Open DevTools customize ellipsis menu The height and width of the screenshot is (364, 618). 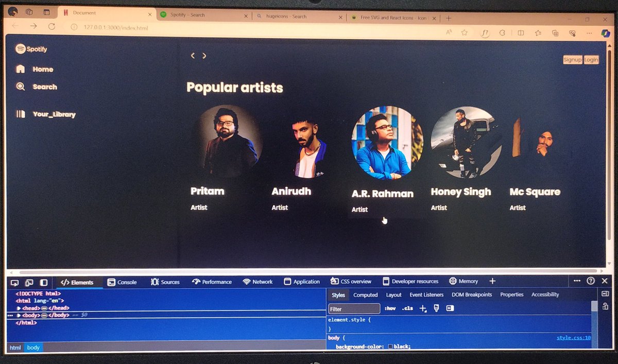(577, 281)
